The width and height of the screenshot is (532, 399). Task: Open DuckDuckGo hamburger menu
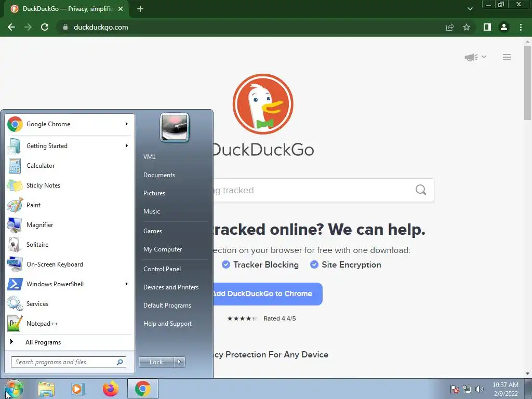(x=507, y=57)
